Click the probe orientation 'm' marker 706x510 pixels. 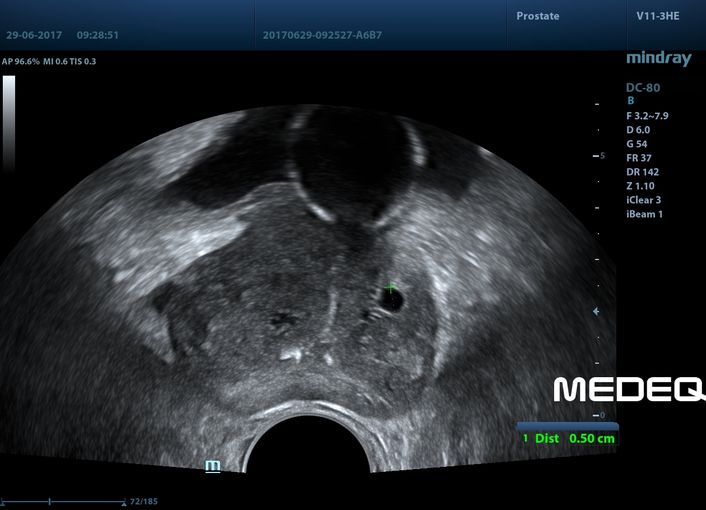click(212, 466)
